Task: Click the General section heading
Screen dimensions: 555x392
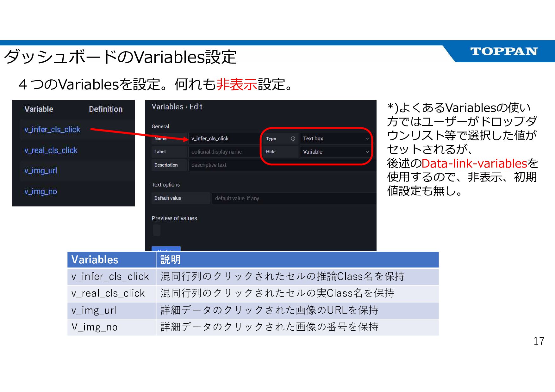Action: point(160,126)
